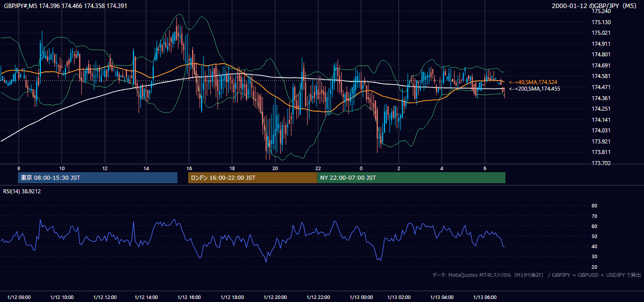
Task: Click price axis value 174.801
Action: [x=601, y=54]
